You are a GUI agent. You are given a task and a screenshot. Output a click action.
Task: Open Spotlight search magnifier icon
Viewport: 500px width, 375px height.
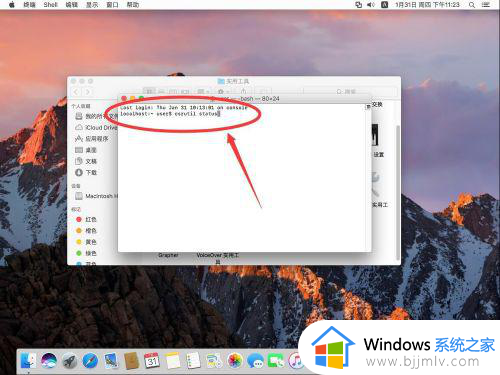click(x=472, y=5)
